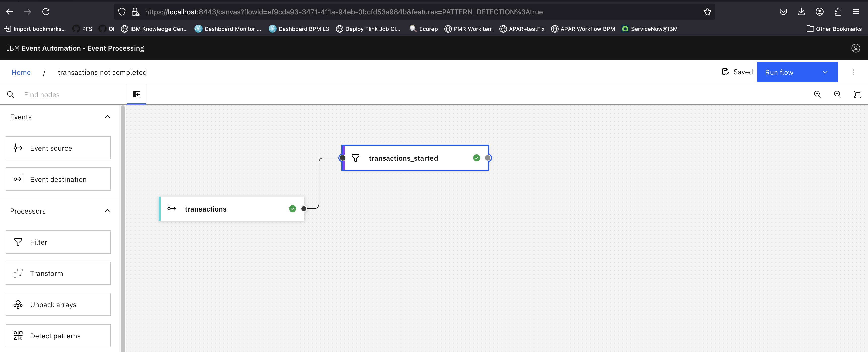Open the IBM Knowledge Cen... bookmark
Viewport: 868px width, 352px height.
tap(154, 29)
